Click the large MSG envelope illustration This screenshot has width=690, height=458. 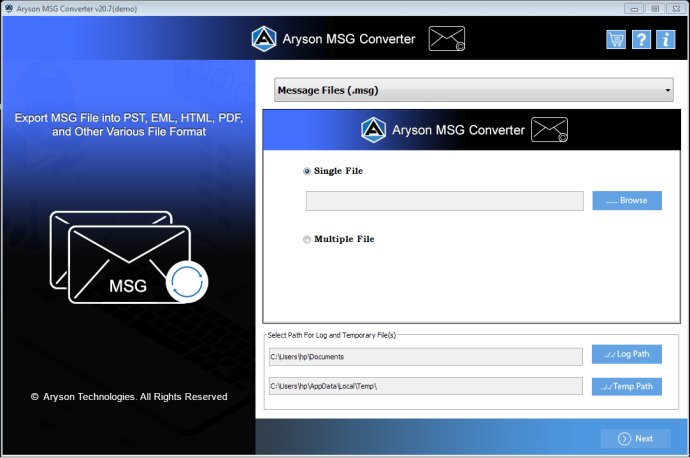pyautogui.click(x=129, y=257)
